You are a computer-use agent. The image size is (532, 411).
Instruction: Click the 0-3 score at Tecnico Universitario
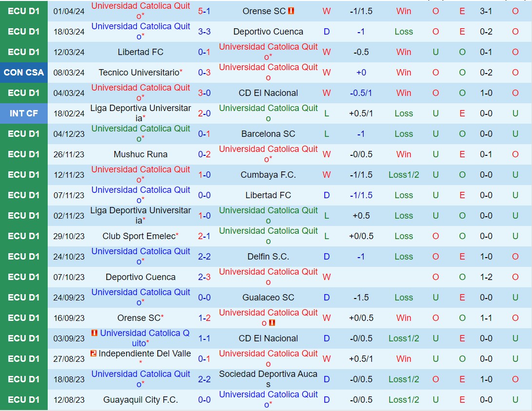tap(204, 73)
